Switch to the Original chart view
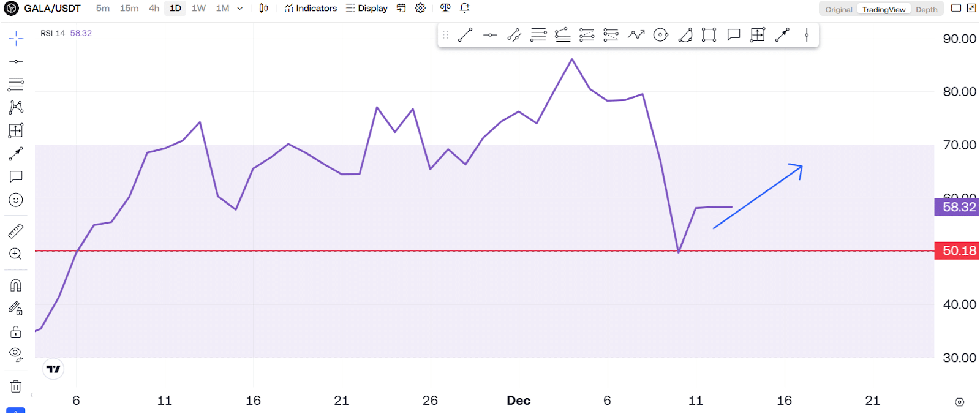 coord(839,9)
